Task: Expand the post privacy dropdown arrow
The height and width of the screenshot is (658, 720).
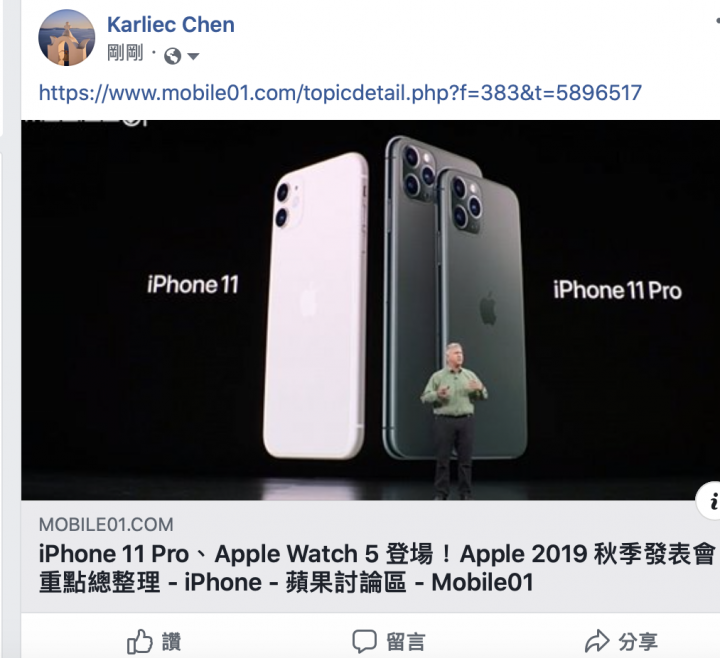Action: [193, 56]
